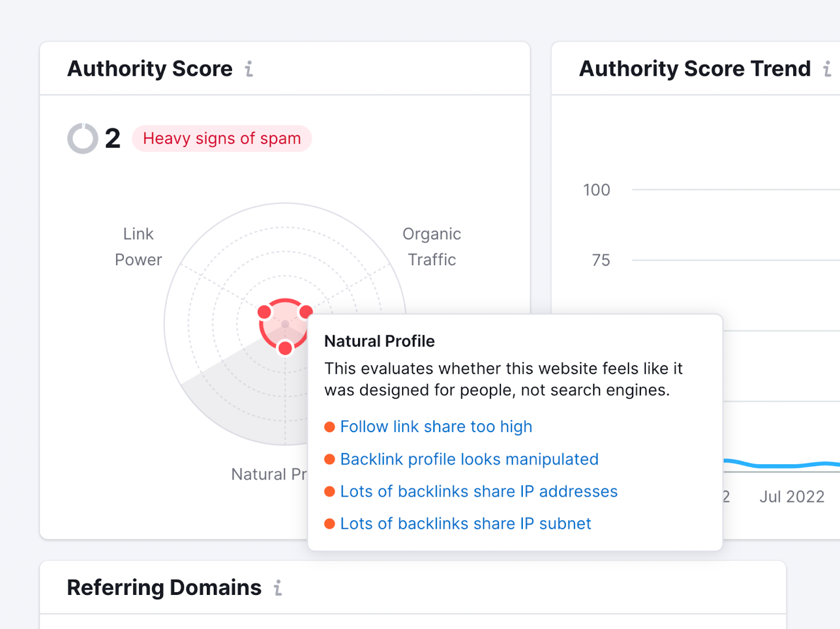The image size is (840, 629).
Task: Click the orange bullet beside Follow link share too high
Action: pos(329,427)
